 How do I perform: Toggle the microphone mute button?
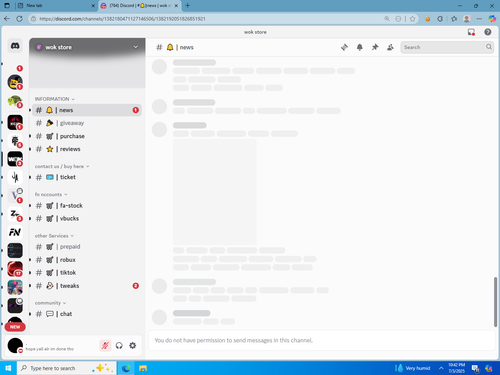coord(105,346)
